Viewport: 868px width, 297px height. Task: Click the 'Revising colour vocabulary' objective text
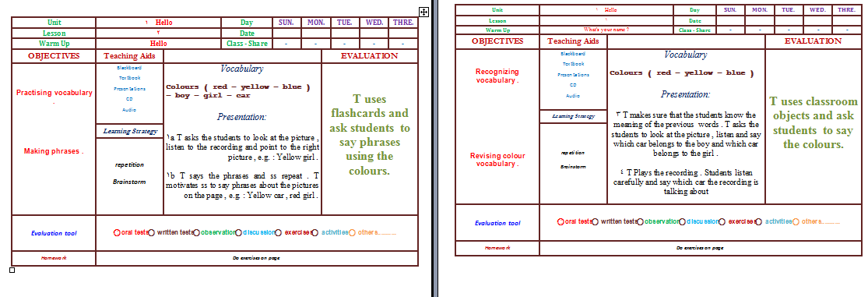click(x=497, y=160)
